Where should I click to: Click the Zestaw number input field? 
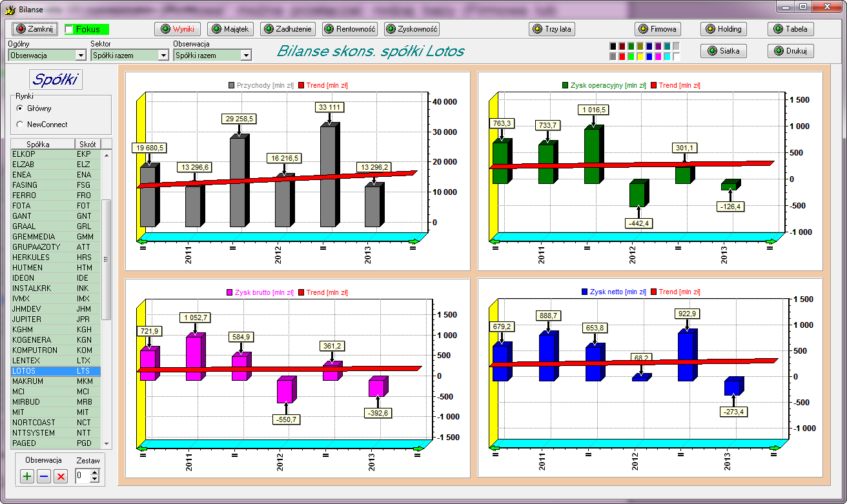(83, 476)
